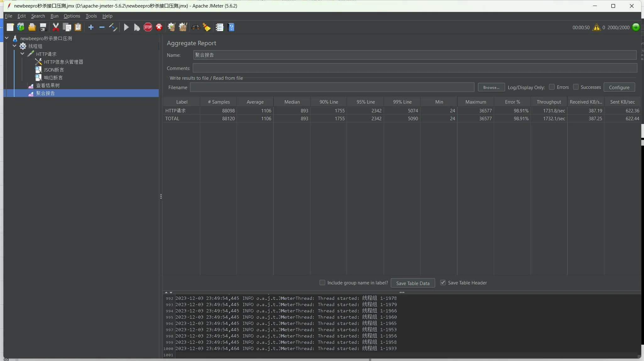Click the yellow warning log icon
644x361 pixels.
pos(596,27)
